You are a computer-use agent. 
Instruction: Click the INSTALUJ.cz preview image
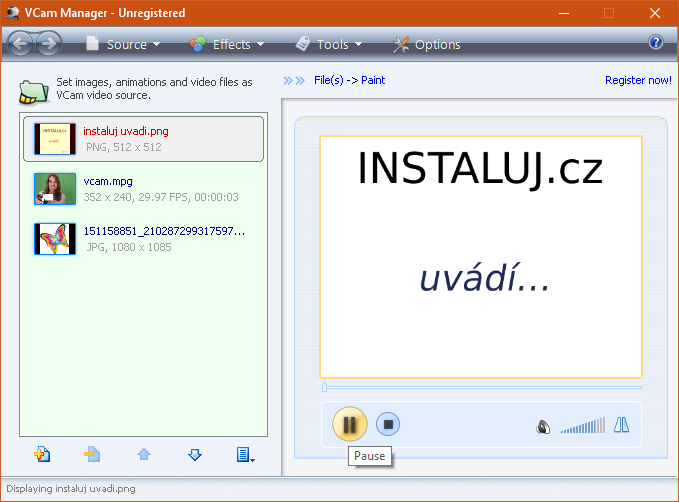(481, 257)
